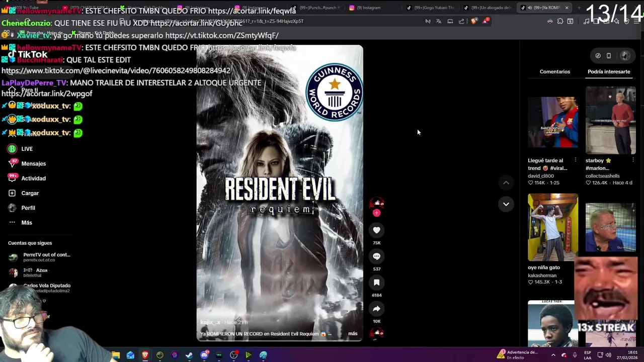Switch to the Podría interesarte tab

(x=609, y=71)
